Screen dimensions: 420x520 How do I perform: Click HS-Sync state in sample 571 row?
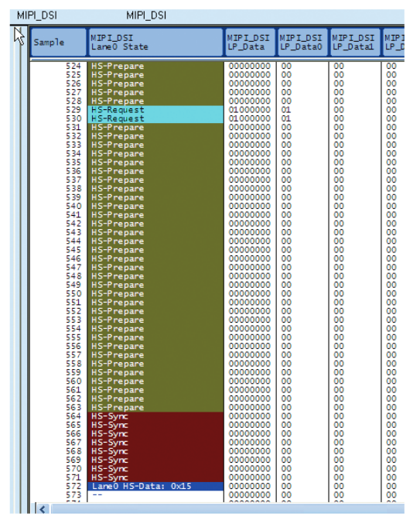click(x=155, y=477)
